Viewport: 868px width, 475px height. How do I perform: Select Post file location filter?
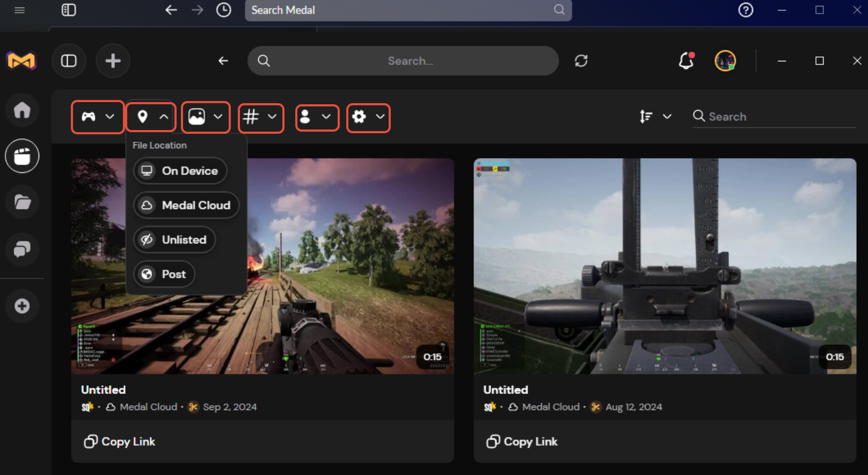coord(164,274)
